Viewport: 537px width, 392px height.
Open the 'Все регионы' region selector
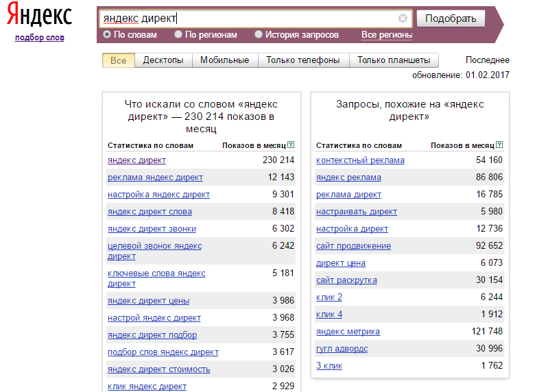387,35
